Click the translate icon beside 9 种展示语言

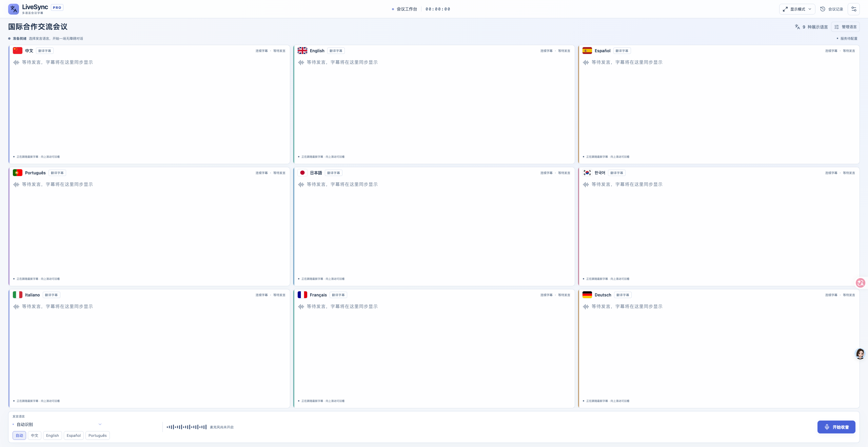click(797, 27)
